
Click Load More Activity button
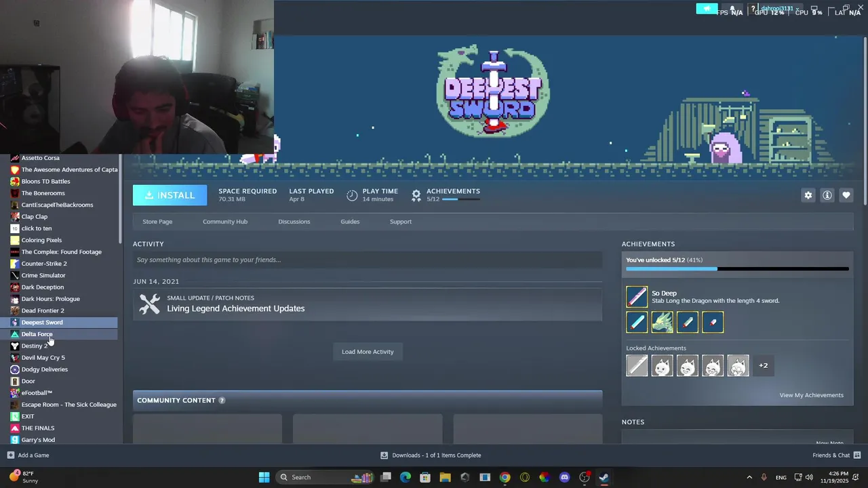pos(368,352)
